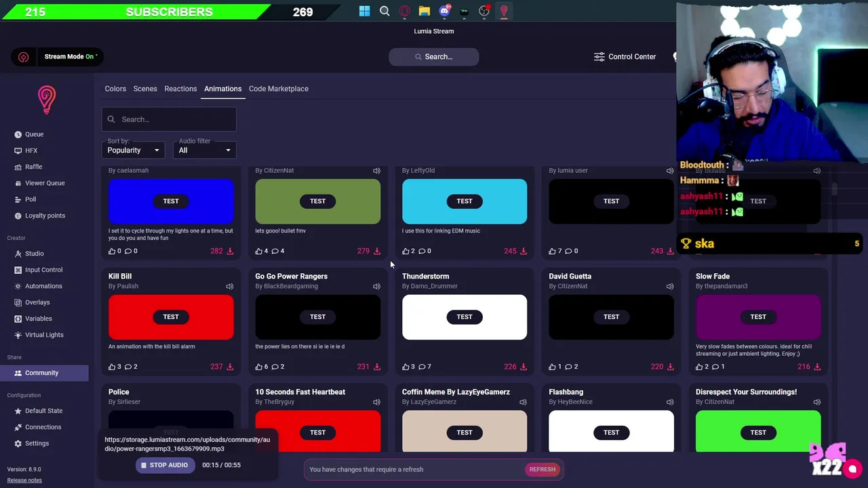Download the Slow Fade animation

pyautogui.click(x=817, y=367)
